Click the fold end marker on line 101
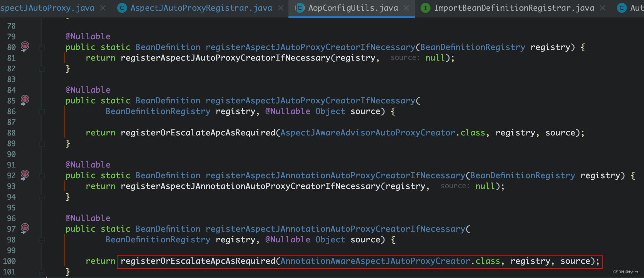 (x=42, y=272)
